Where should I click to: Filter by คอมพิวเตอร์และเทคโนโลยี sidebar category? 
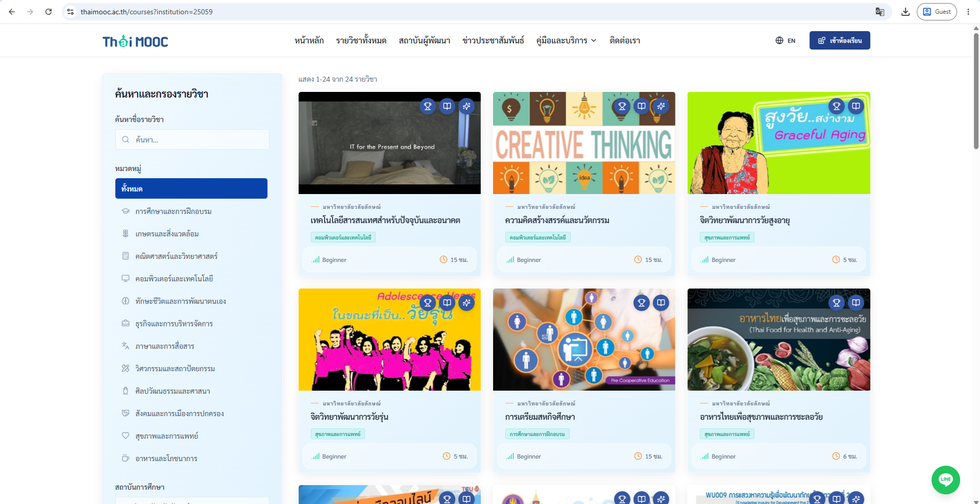click(191, 279)
